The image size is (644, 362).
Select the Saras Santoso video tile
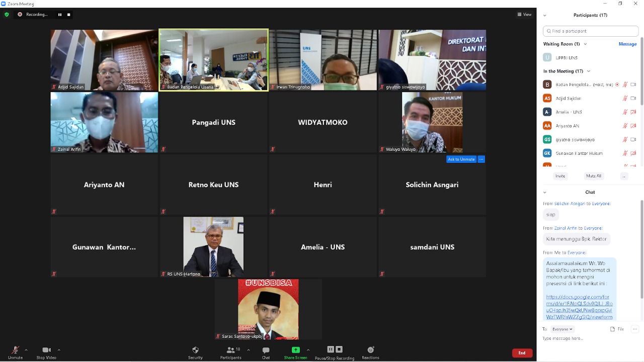click(268, 309)
